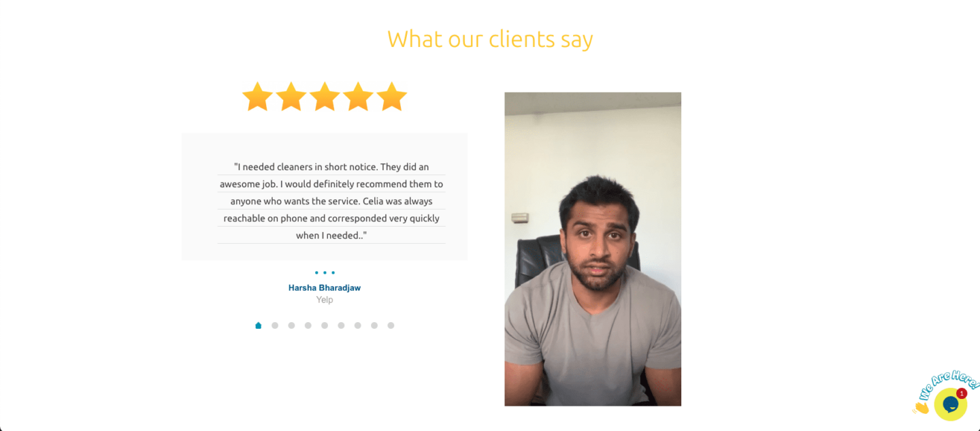Click the second gold rating star
The image size is (980, 431).
pos(291,97)
